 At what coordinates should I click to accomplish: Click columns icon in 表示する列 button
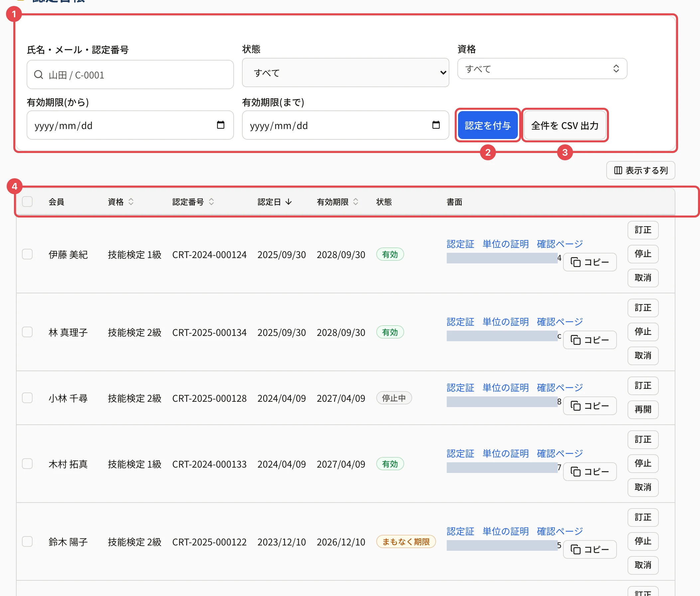tap(618, 170)
